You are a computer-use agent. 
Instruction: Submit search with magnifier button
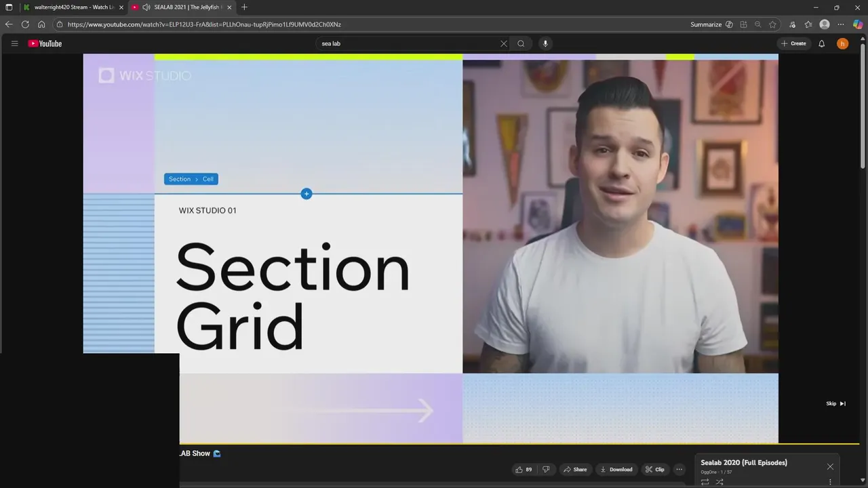coord(521,43)
